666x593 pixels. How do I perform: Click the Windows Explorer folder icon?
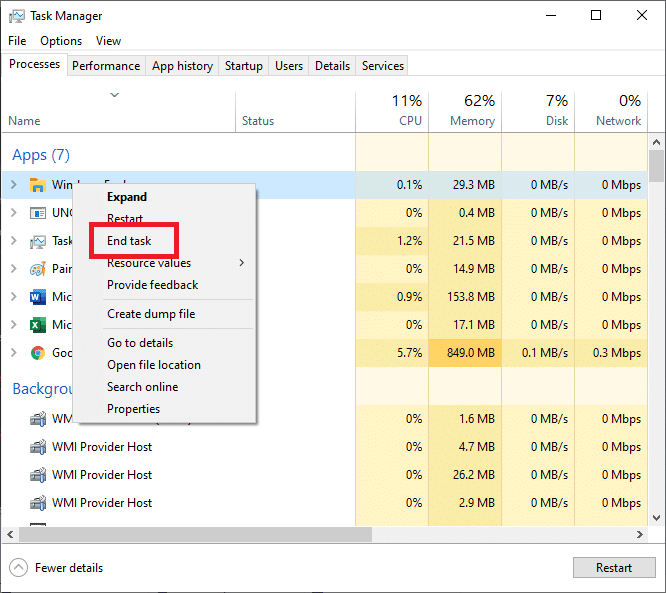38,185
